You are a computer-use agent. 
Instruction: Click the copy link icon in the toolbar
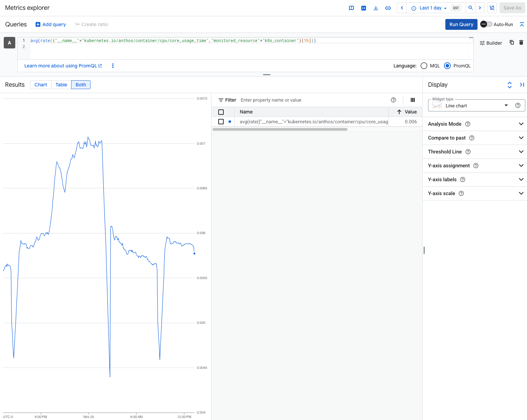(388, 8)
